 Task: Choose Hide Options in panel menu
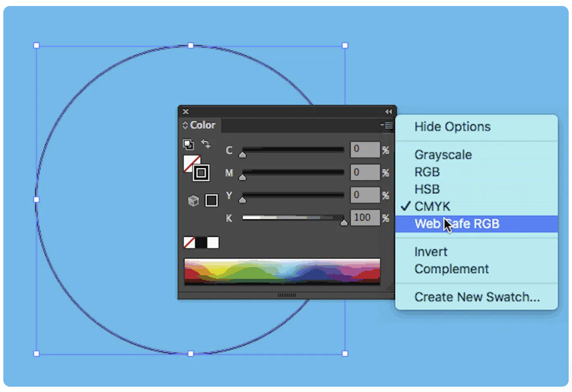pos(452,127)
